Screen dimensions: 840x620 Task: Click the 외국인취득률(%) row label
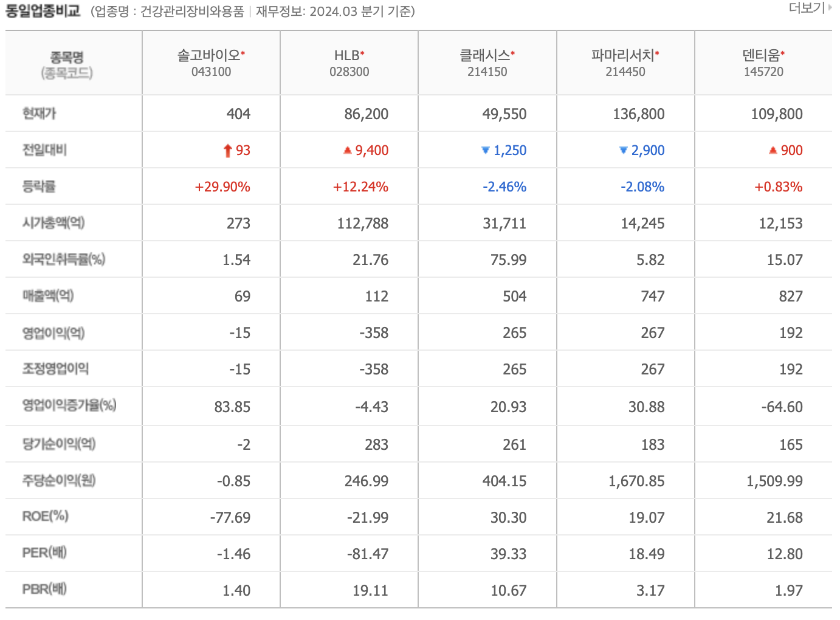(64, 260)
